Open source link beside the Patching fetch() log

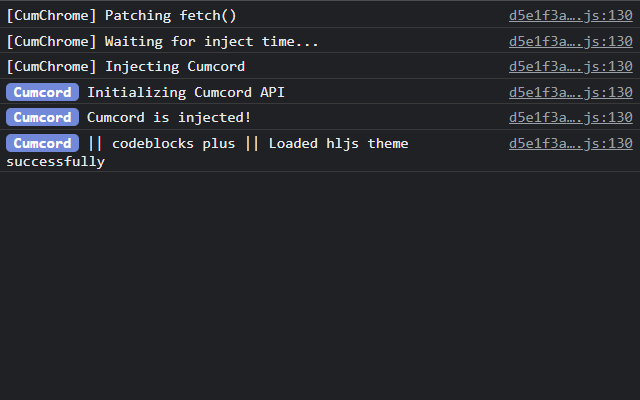(x=570, y=16)
